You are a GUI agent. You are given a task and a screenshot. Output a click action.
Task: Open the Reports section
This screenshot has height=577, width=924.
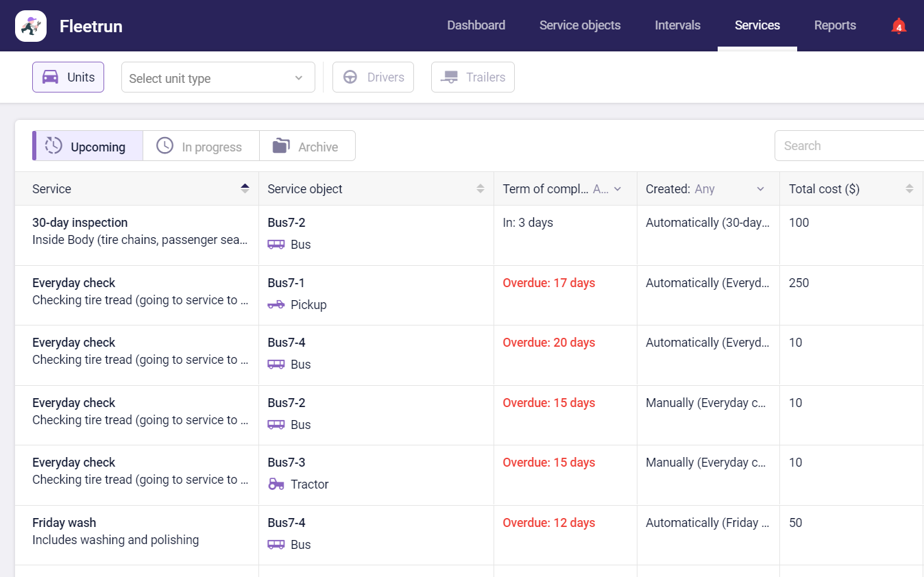tap(834, 25)
